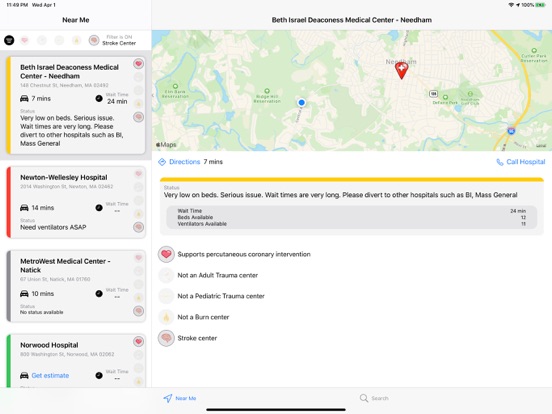Toggle the cardiac heart filter in the filter bar
Screen dimensions: 552x414
24,40
